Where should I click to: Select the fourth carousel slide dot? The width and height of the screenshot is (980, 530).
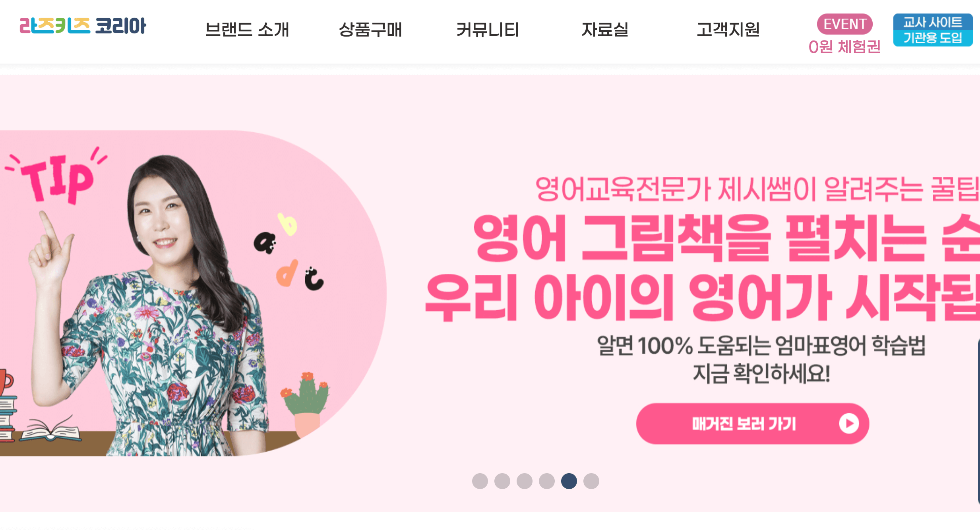pos(546,481)
